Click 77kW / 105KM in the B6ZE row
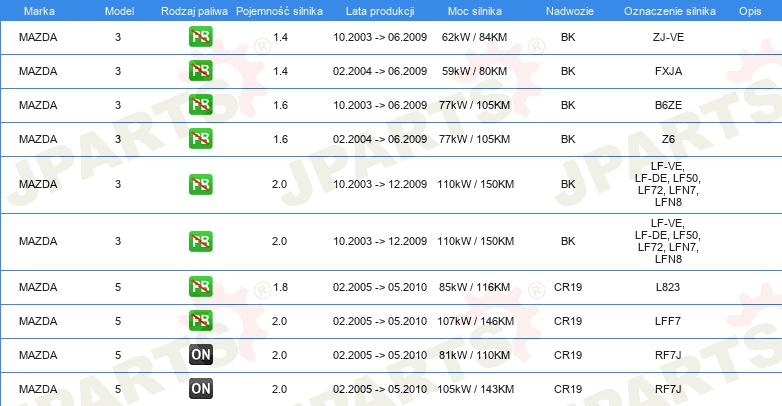The height and width of the screenshot is (406, 782). tap(474, 105)
